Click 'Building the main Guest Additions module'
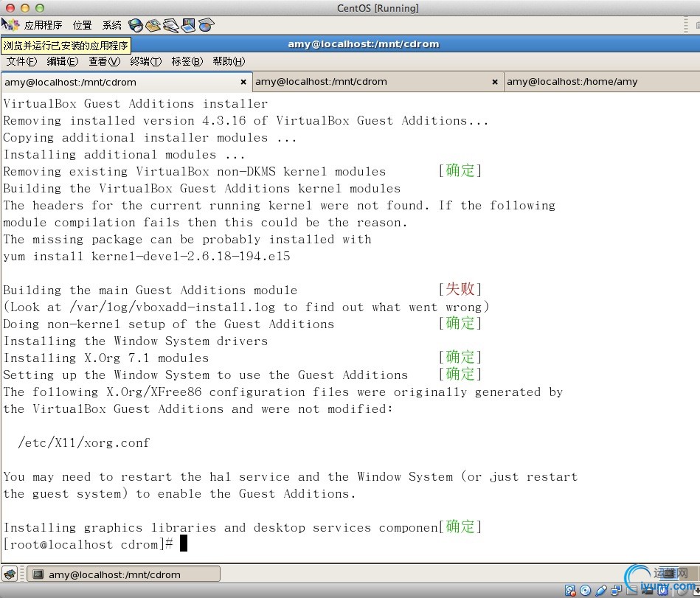700x598 pixels. (150, 290)
